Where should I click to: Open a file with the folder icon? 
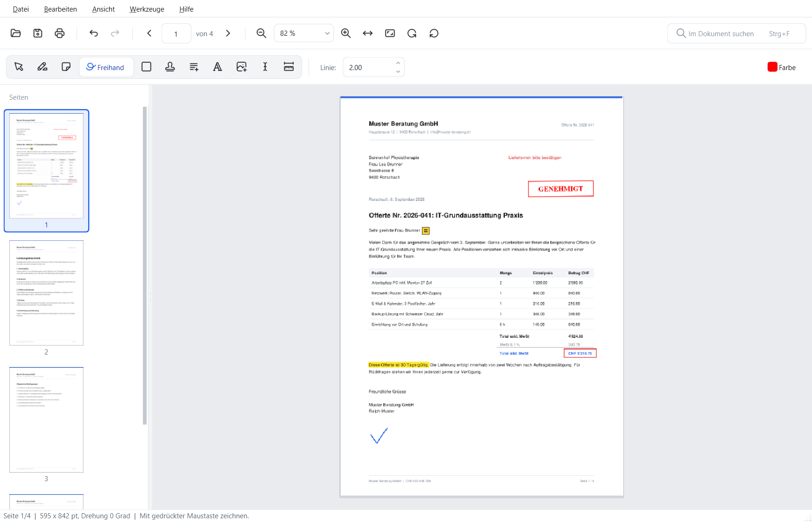click(x=16, y=33)
